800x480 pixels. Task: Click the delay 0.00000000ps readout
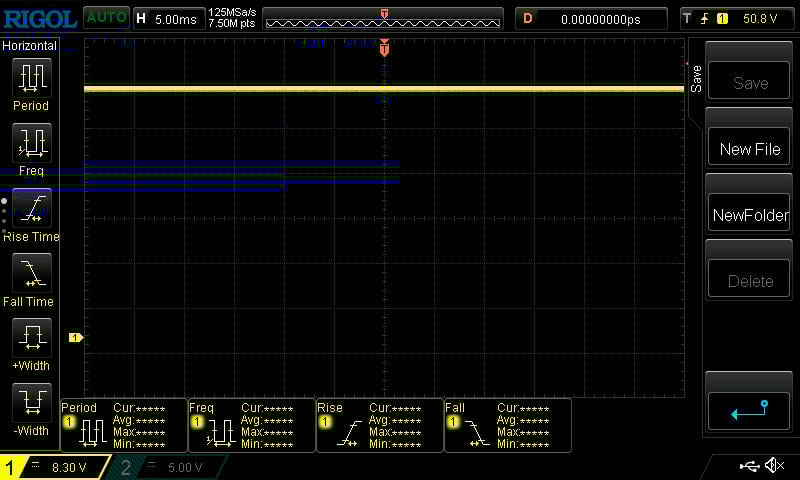pyautogui.click(x=591, y=19)
